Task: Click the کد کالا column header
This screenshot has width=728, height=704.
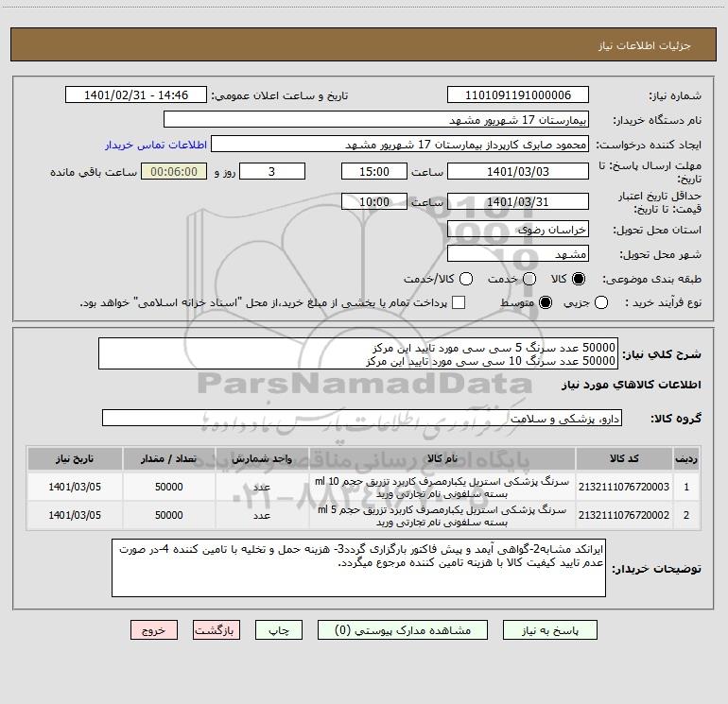Action: coord(624,458)
